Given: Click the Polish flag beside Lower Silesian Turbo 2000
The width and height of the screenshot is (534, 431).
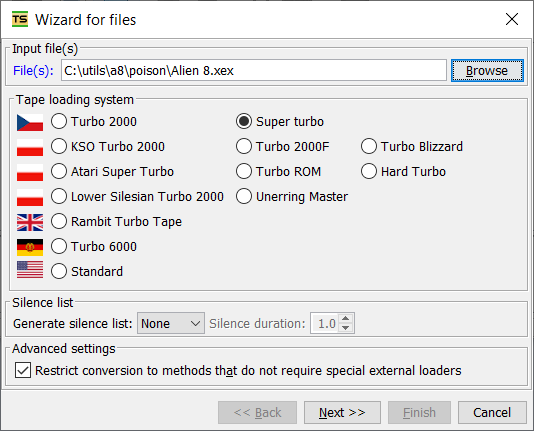Looking at the screenshot, I should click(x=30, y=197).
